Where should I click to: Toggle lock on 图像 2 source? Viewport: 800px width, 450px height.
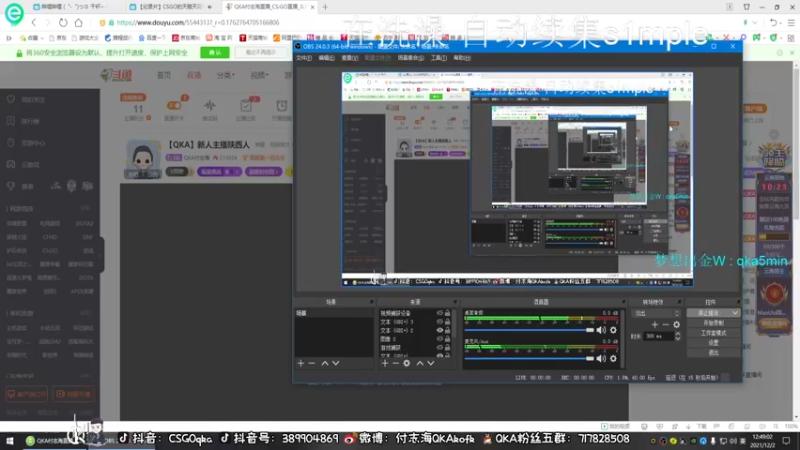[x=447, y=339]
